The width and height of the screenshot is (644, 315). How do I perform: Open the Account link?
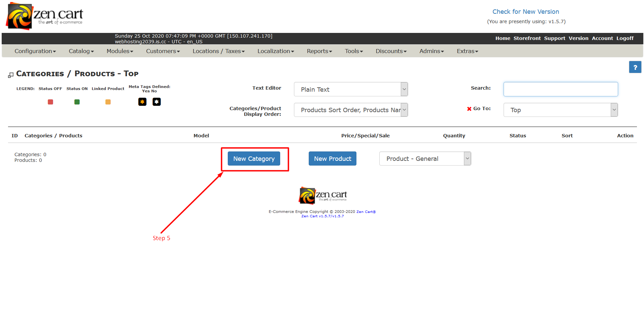602,38
